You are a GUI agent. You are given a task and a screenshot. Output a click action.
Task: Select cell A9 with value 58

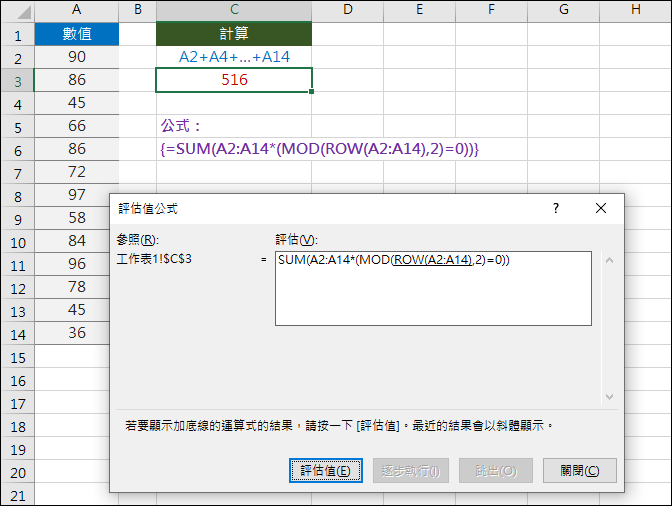coord(72,218)
